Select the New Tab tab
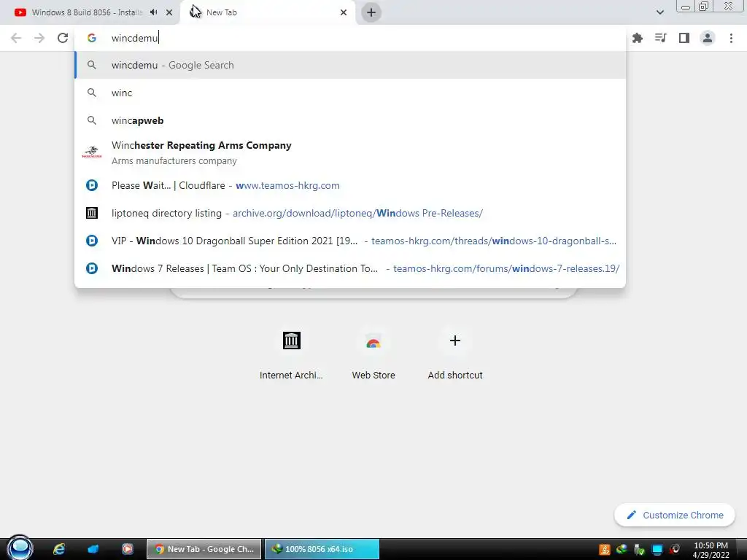The width and height of the screenshot is (747, 560). 268,12
